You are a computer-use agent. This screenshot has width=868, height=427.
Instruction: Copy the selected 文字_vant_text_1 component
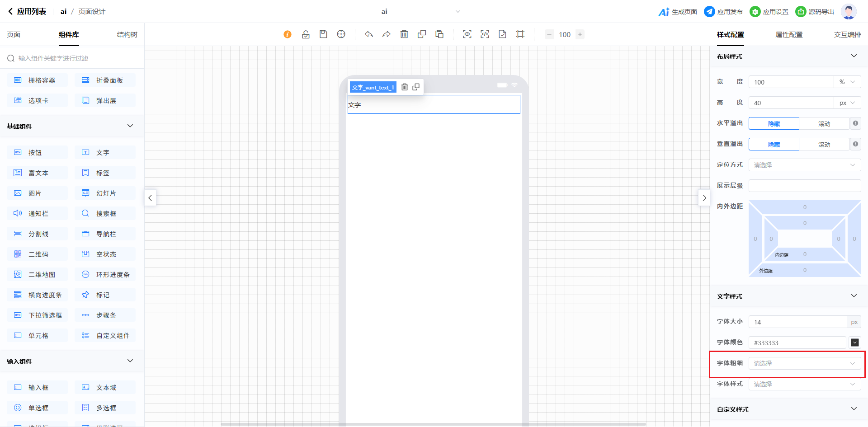[416, 87]
